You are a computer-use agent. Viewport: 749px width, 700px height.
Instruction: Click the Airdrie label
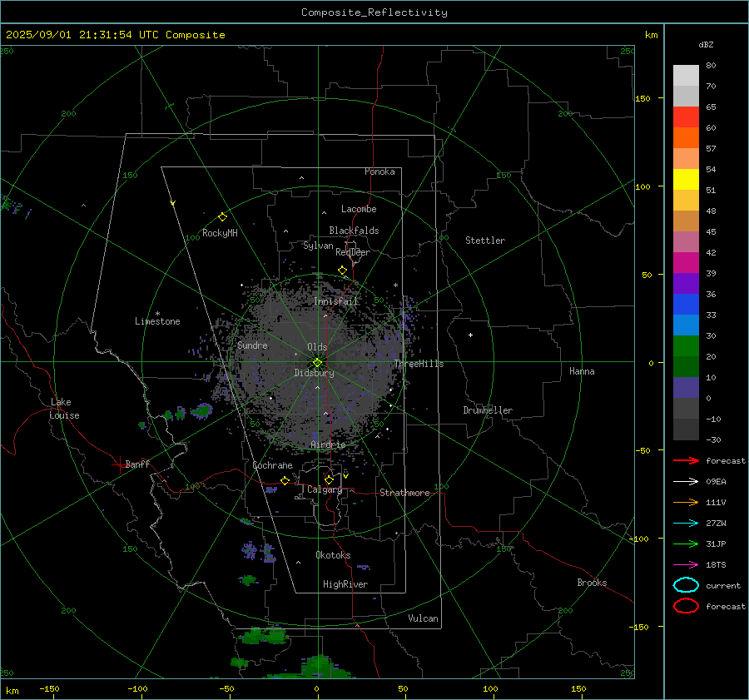point(328,444)
